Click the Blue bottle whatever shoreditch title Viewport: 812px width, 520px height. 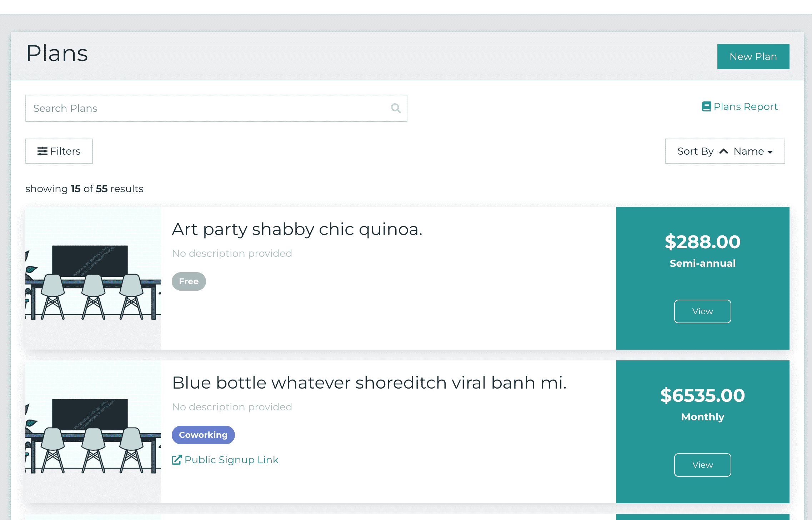pos(369,383)
